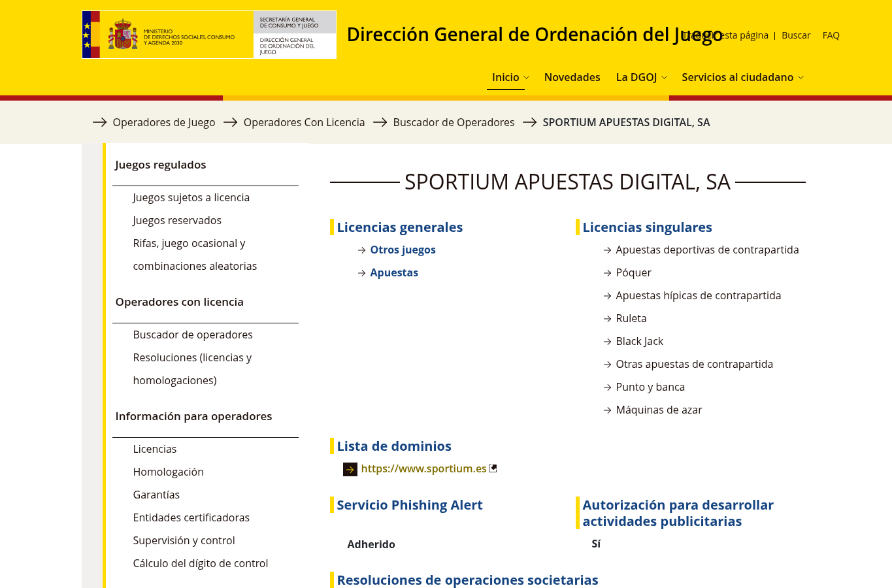The image size is (892, 588).
Task: Click Otras apuestas de contrapartida entry
Action: click(694, 364)
